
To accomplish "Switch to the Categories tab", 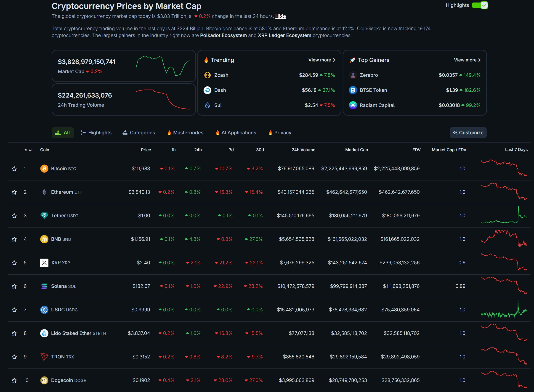I will pos(139,133).
